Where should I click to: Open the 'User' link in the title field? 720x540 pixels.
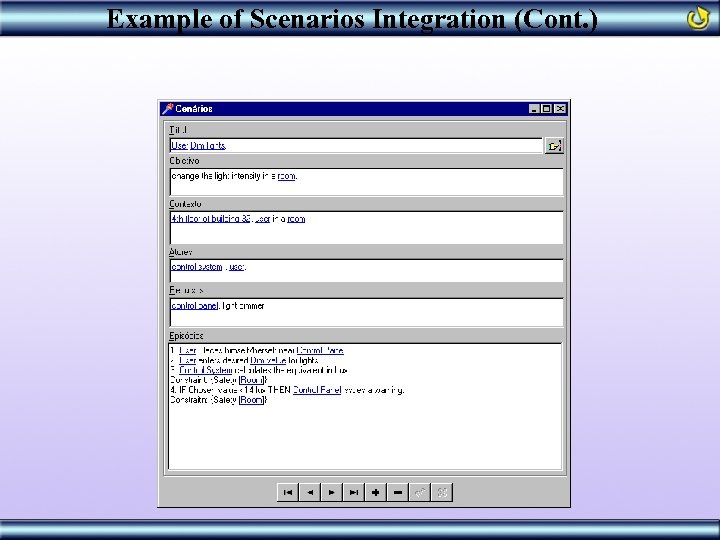pyautogui.click(x=179, y=146)
